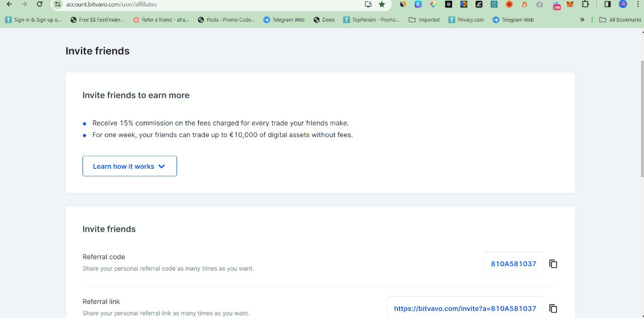Image resolution: width=644 pixels, height=318 pixels.
Task: Show the hidden bookmarks overflow chevron
Action: point(582,20)
